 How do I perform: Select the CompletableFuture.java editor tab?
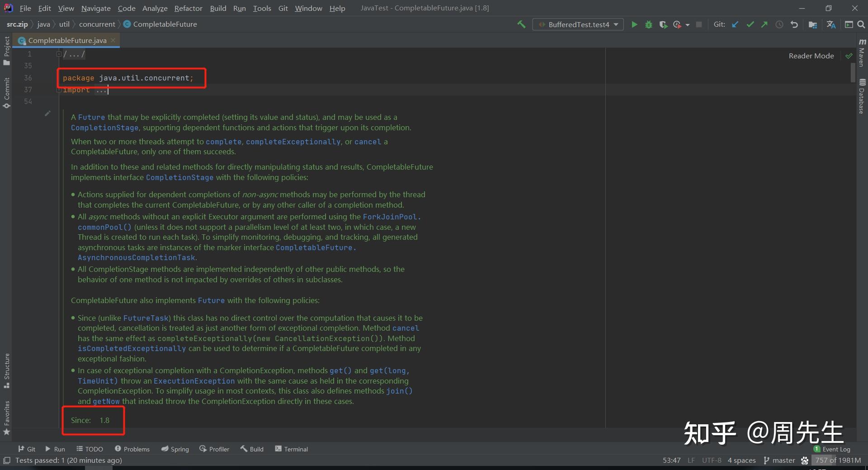(x=67, y=40)
